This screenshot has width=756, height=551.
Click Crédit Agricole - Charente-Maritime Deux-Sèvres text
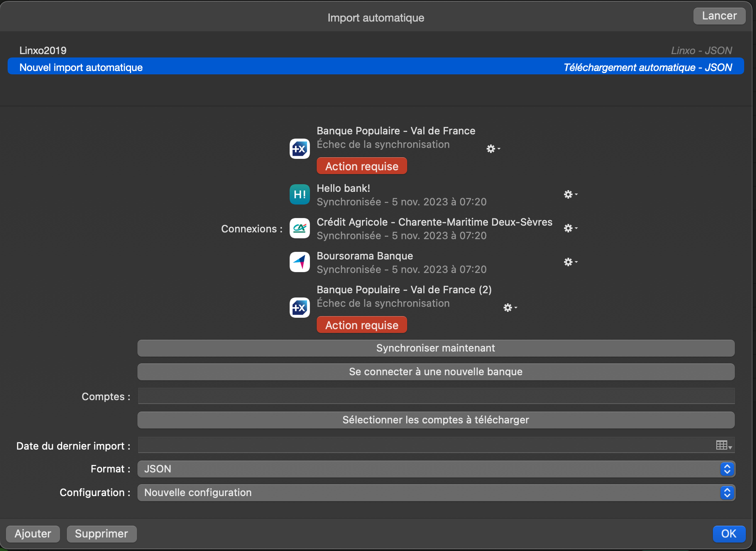(x=435, y=222)
